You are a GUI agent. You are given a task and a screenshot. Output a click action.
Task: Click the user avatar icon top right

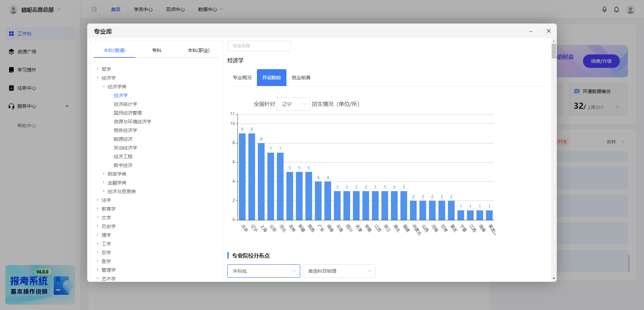[x=631, y=9]
